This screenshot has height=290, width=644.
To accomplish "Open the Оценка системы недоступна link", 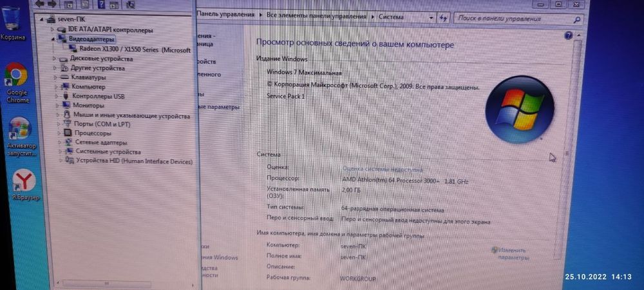I will pyautogui.click(x=383, y=168).
